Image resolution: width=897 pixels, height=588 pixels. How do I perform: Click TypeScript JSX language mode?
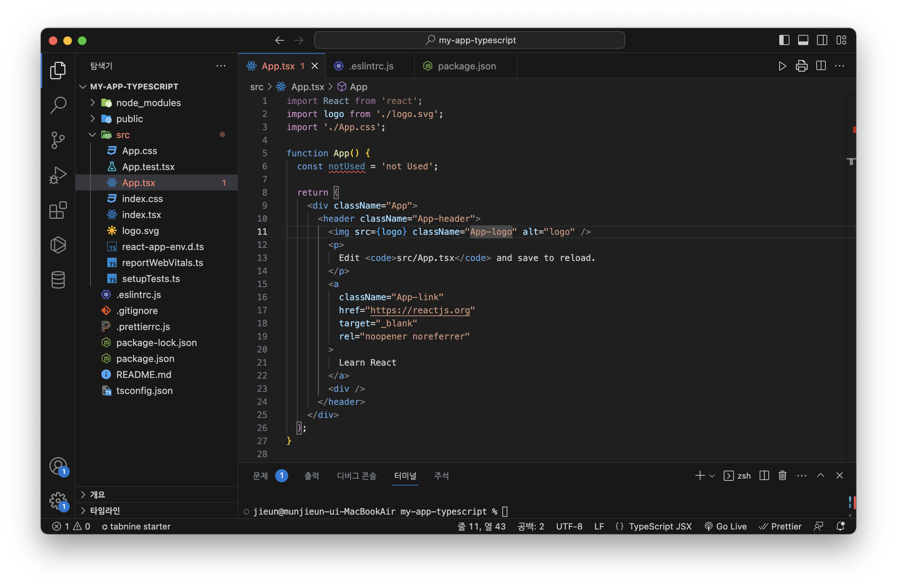click(660, 526)
